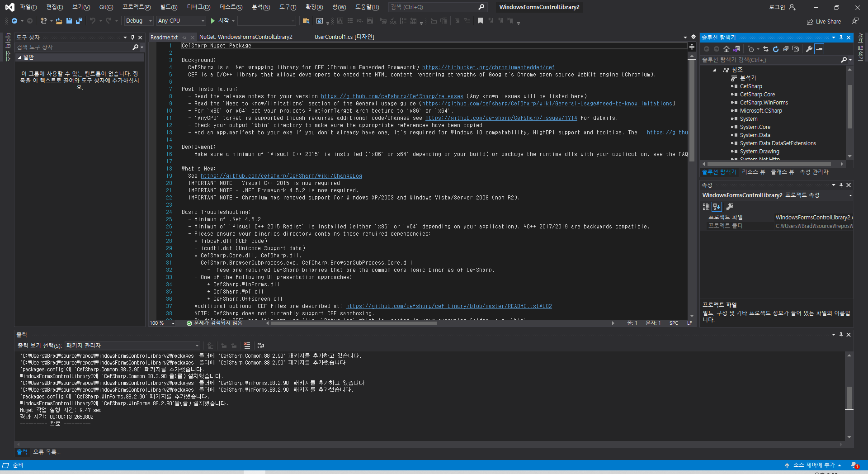Toggle auto-hide pin on Solution Explorer
Viewport: 868px width, 474px height.
(841, 38)
